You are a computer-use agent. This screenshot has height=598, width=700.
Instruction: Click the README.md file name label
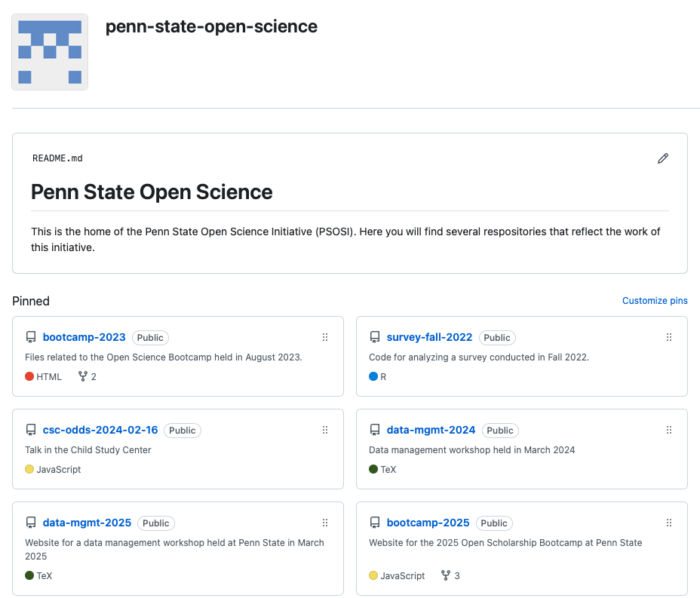(x=57, y=158)
